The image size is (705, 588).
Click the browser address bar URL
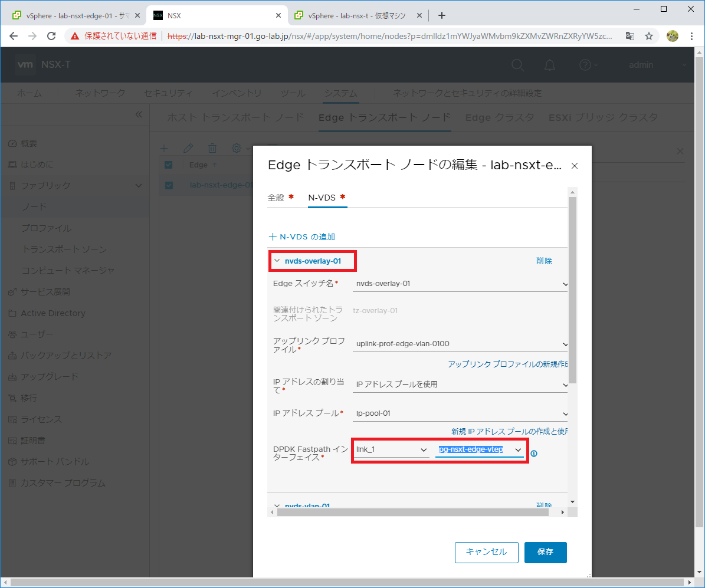(x=389, y=36)
